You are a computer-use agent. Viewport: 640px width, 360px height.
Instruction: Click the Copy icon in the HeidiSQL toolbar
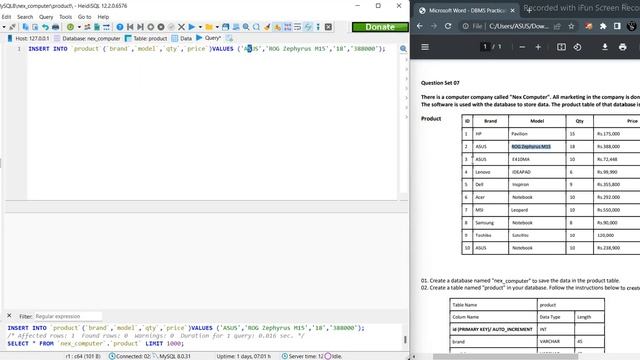[x=25, y=27]
